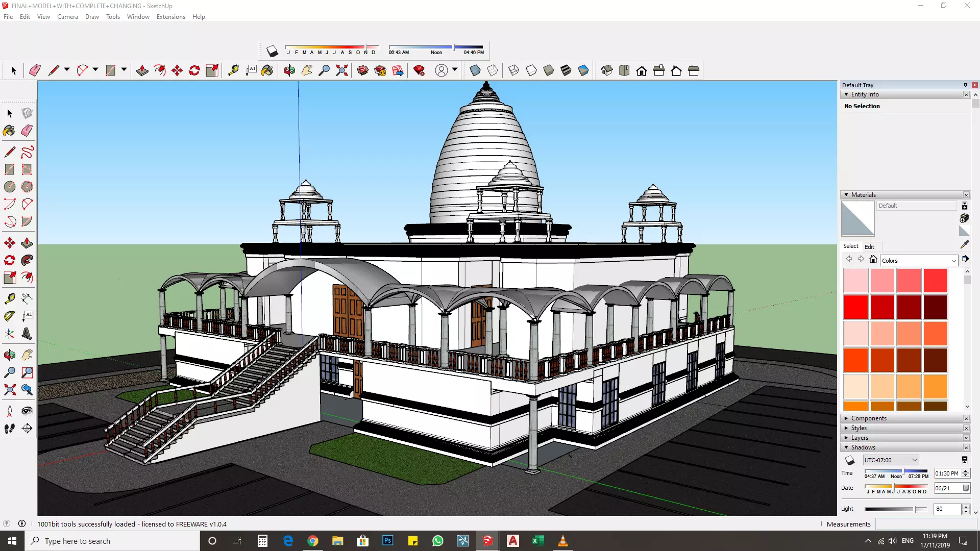Image resolution: width=980 pixels, height=551 pixels.
Task: Toggle Show/Hide Shadows button in Shadows panel
Action: 850,460
